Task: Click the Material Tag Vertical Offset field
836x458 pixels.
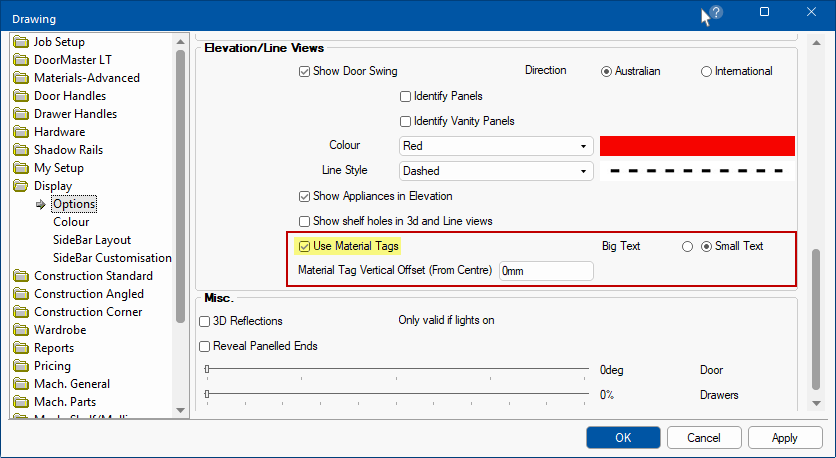Action: click(x=546, y=271)
